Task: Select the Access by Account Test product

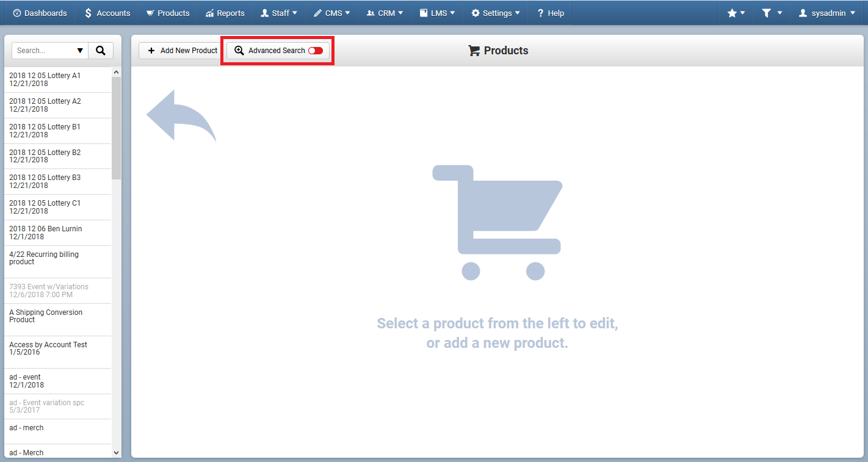Action: (58, 352)
